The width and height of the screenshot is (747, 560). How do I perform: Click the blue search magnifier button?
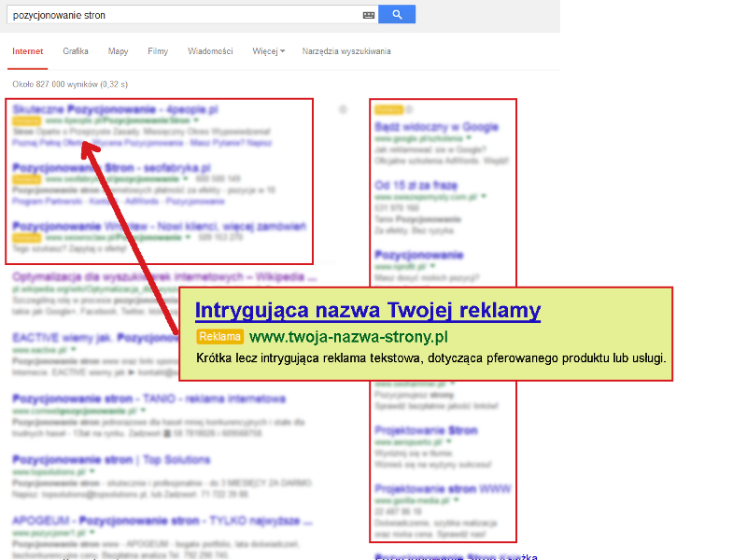397,14
